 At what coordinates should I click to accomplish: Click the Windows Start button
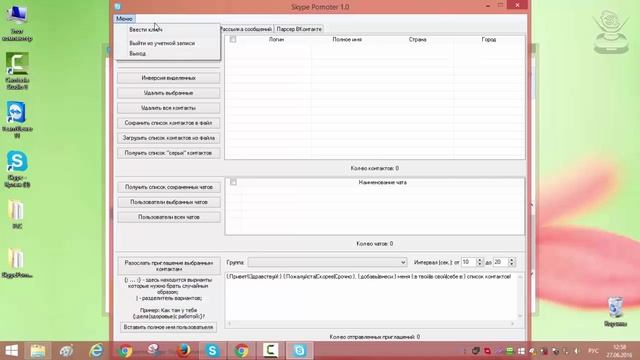(x=11, y=351)
